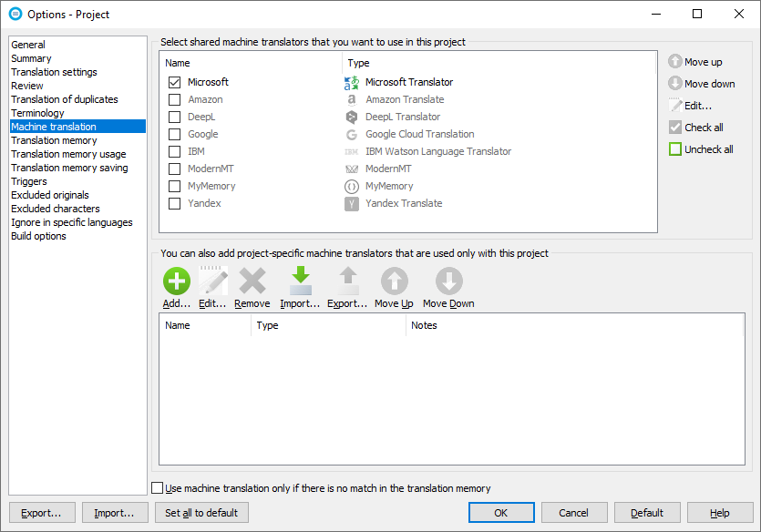Click the Cancel button
Screen dimensions: 761x532
[574, 513]
